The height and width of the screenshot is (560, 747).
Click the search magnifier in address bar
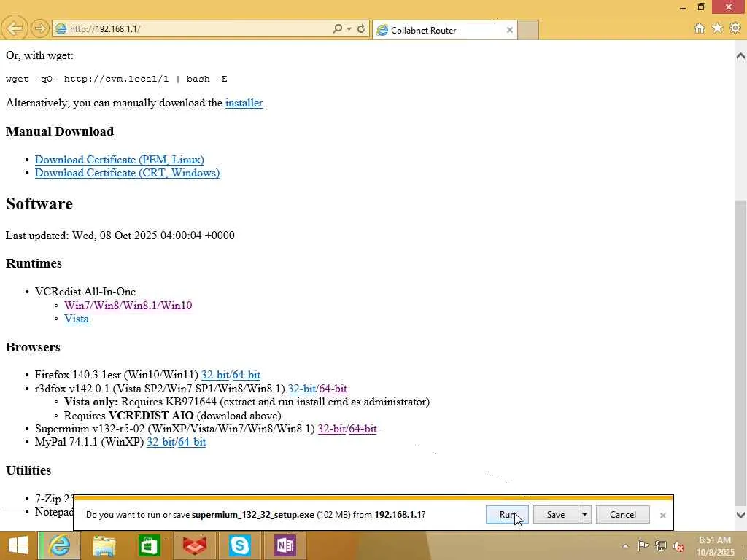[x=337, y=28]
